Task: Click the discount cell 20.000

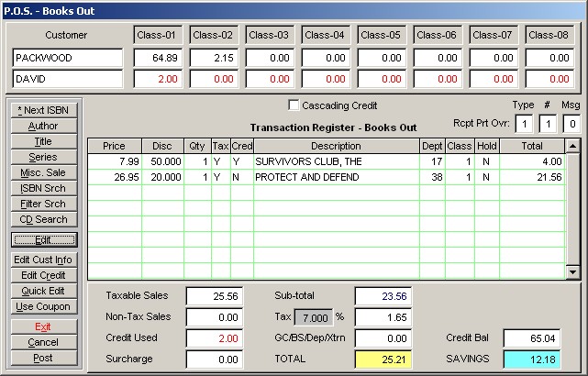Action: (x=162, y=177)
